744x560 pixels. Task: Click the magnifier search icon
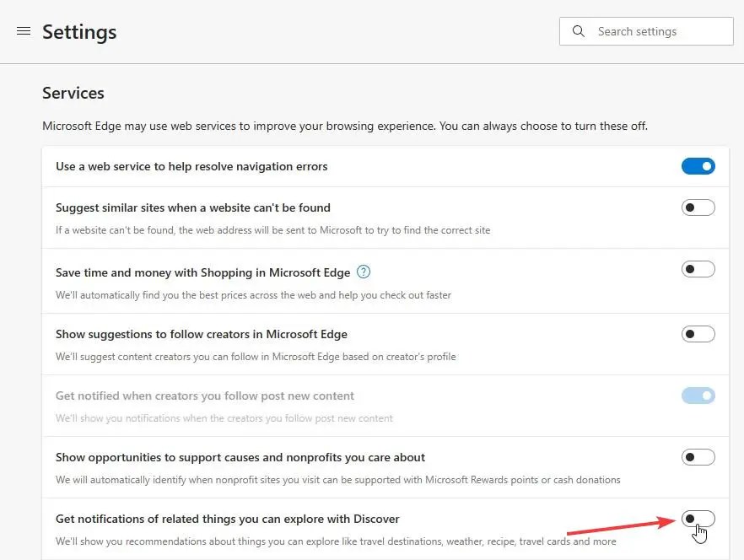click(x=578, y=31)
